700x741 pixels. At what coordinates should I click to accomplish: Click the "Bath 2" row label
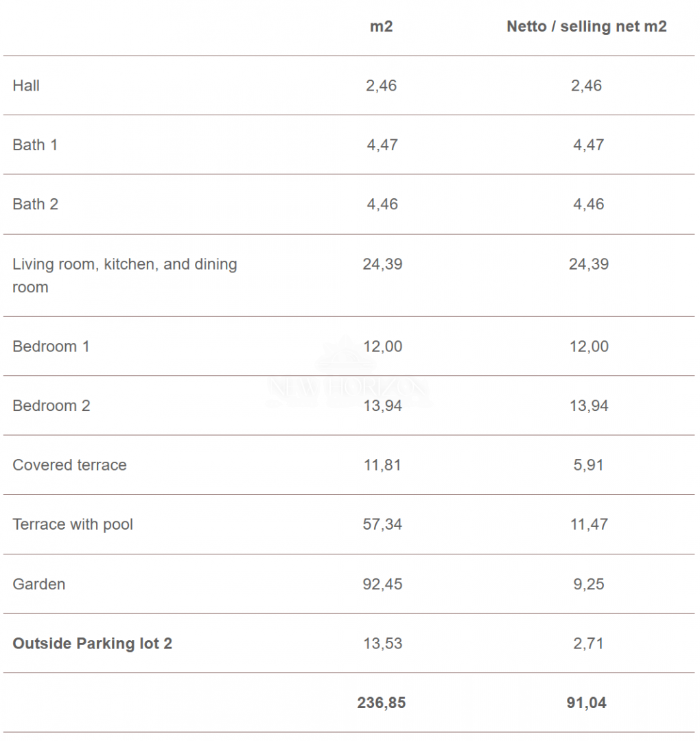coord(35,204)
